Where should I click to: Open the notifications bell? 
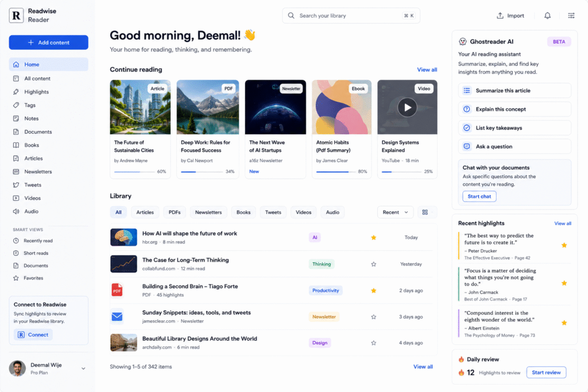coord(547,15)
